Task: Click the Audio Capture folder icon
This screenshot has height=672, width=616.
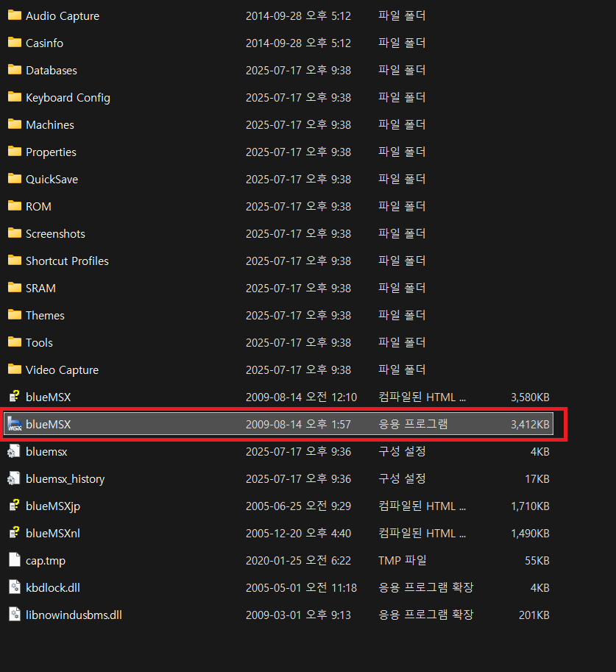Action: coord(15,15)
